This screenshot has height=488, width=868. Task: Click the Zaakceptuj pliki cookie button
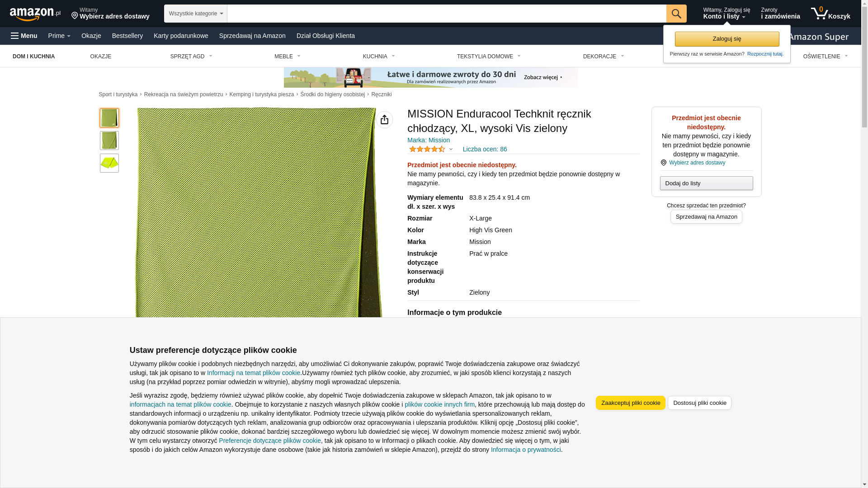(631, 403)
